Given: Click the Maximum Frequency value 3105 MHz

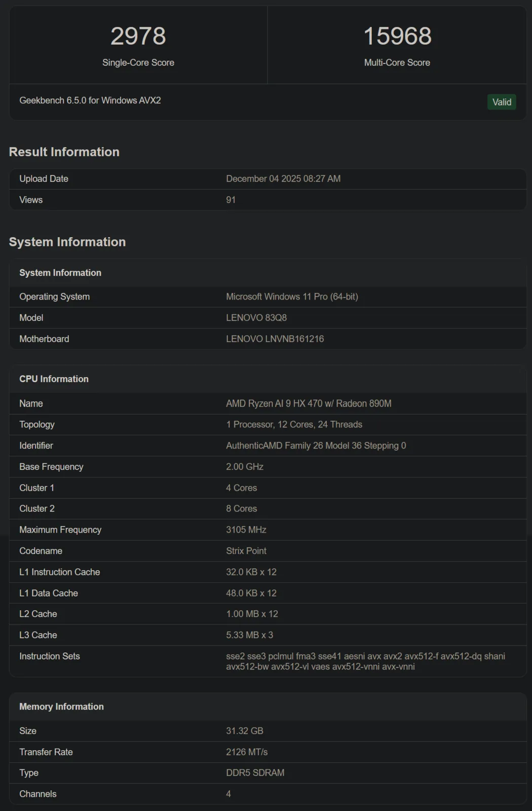Looking at the screenshot, I should [x=246, y=530].
